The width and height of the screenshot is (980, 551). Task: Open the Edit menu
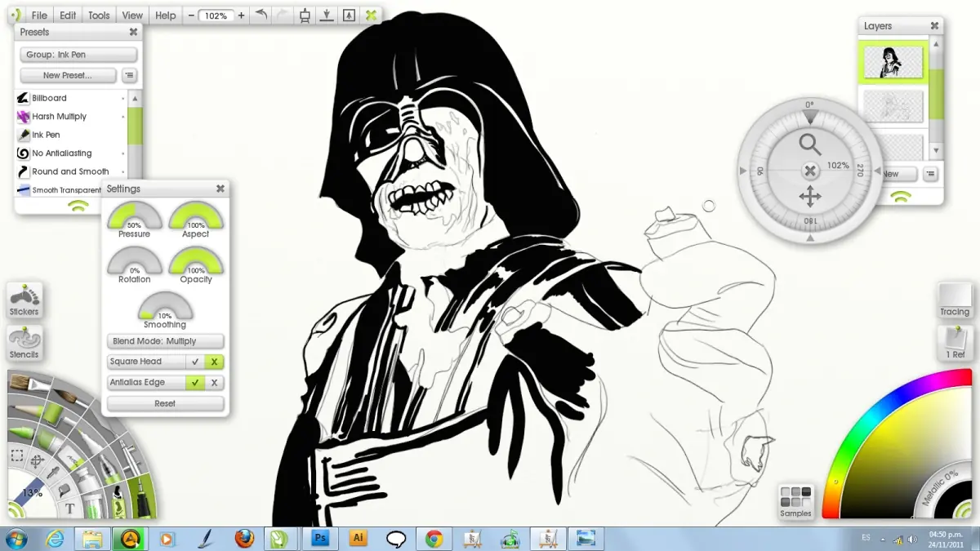[x=68, y=16]
